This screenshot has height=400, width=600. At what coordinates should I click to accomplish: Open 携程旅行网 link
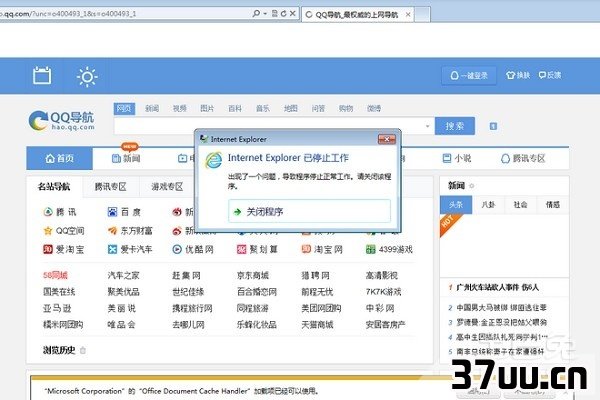[x=192, y=308]
